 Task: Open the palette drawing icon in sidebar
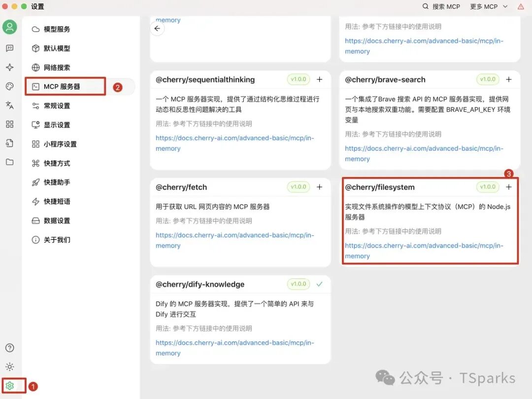point(10,86)
